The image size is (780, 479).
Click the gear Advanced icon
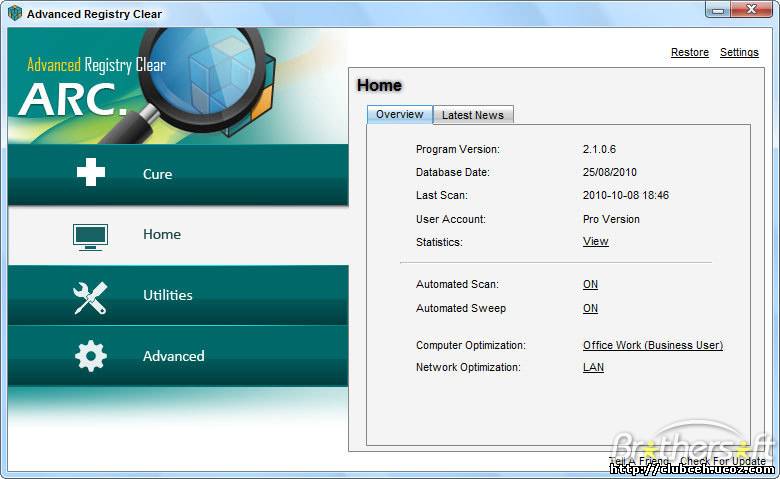click(91, 356)
